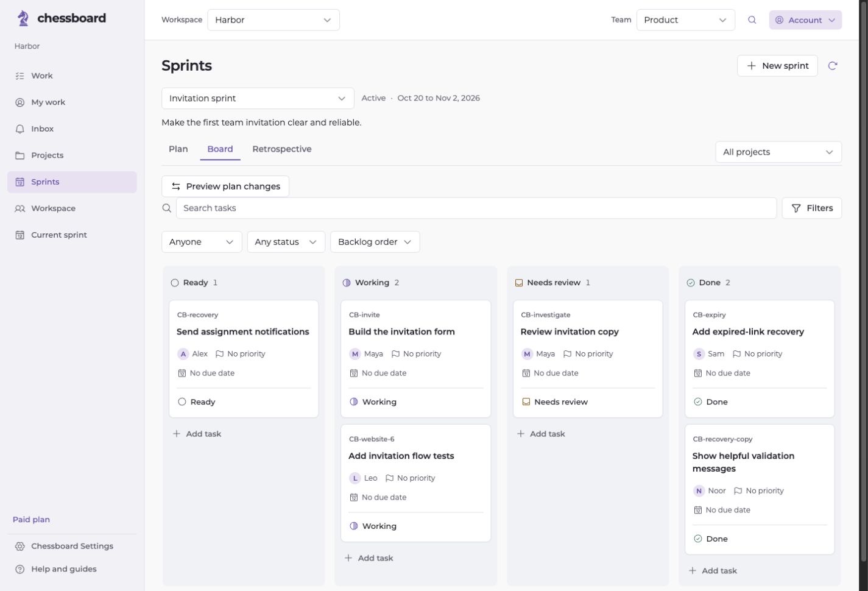Switch to the Retrospective tab

(x=282, y=149)
